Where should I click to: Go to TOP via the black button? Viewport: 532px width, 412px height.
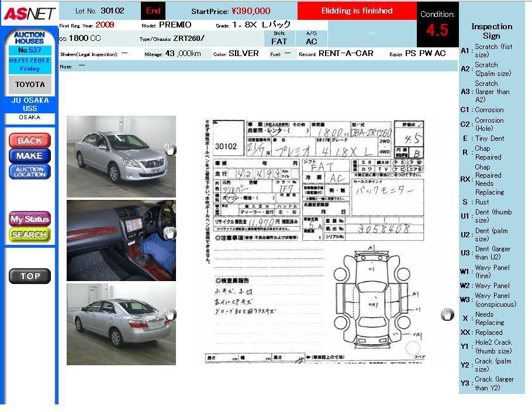30,276
